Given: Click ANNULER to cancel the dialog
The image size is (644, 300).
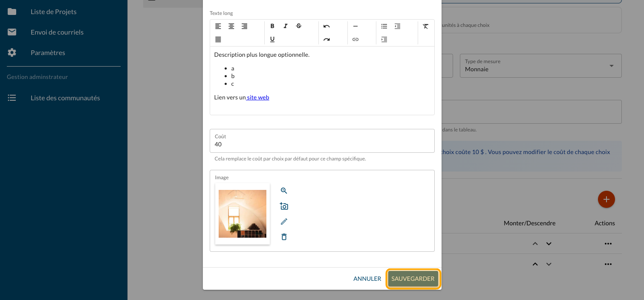Looking at the screenshot, I should pos(367,279).
